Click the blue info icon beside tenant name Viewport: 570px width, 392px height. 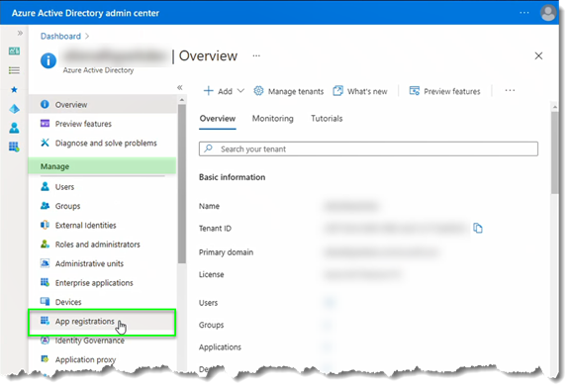click(48, 60)
